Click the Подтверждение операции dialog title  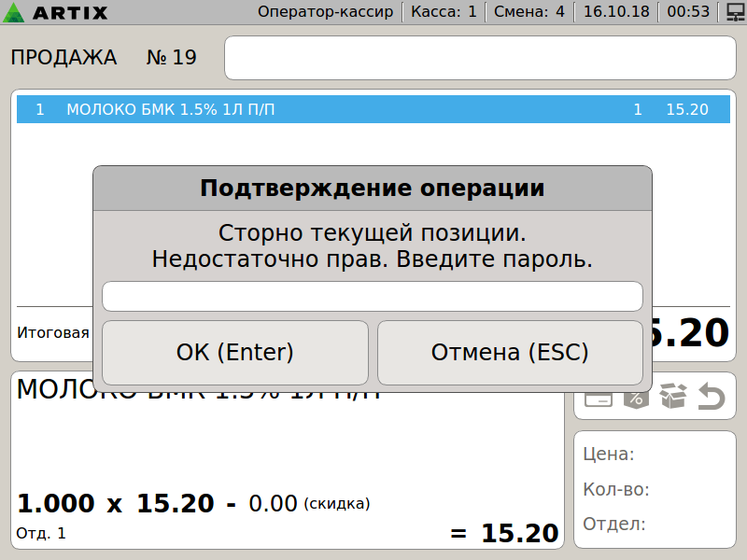point(373,189)
